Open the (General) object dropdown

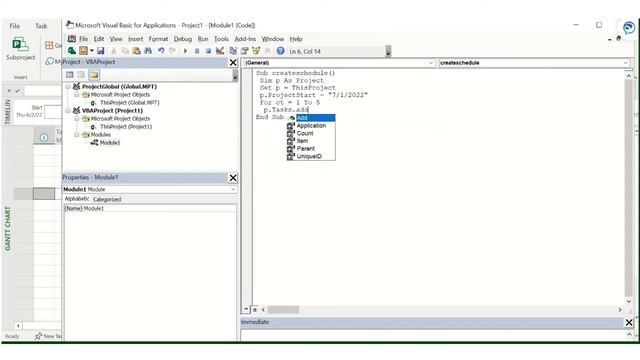click(431, 63)
